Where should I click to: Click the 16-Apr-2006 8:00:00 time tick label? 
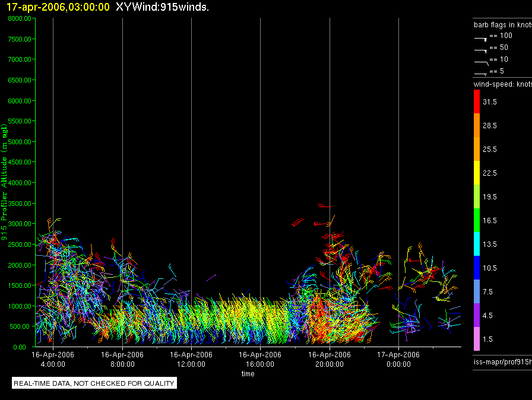coord(122,359)
